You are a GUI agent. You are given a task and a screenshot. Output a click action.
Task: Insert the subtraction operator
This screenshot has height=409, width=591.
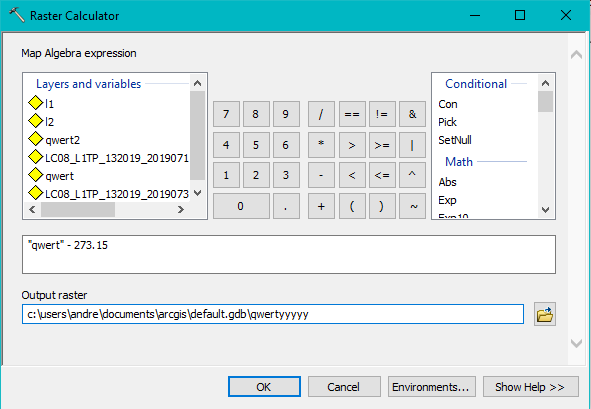coord(321,175)
